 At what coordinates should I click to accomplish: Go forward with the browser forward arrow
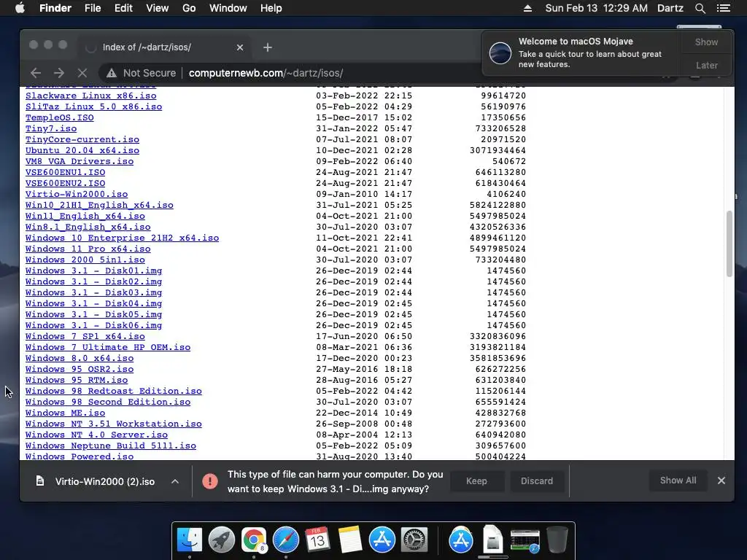tap(59, 73)
